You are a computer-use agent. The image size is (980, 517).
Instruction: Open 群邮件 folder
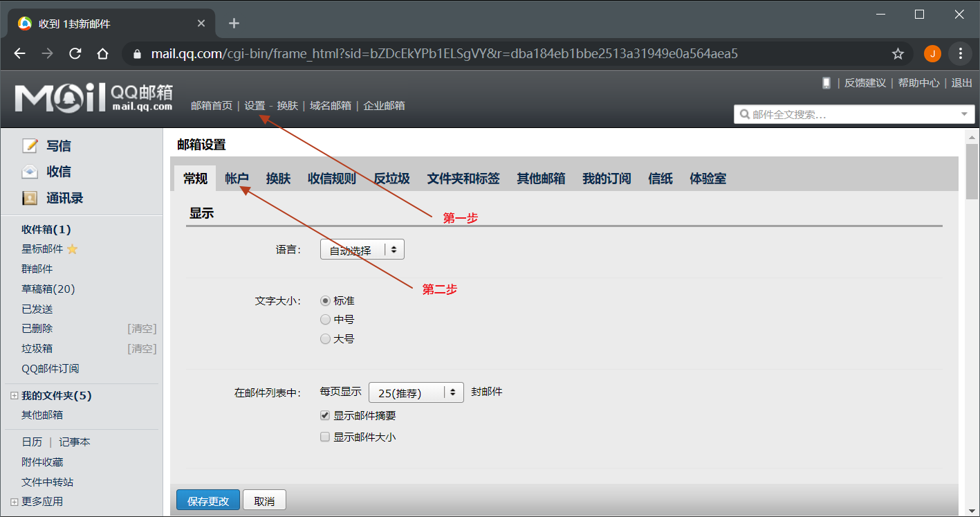tap(37, 269)
